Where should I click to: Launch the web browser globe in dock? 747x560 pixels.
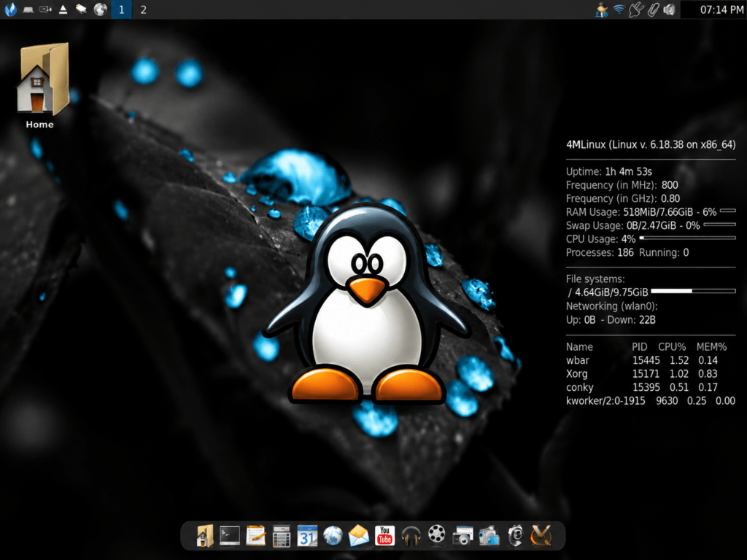click(x=333, y=536)
